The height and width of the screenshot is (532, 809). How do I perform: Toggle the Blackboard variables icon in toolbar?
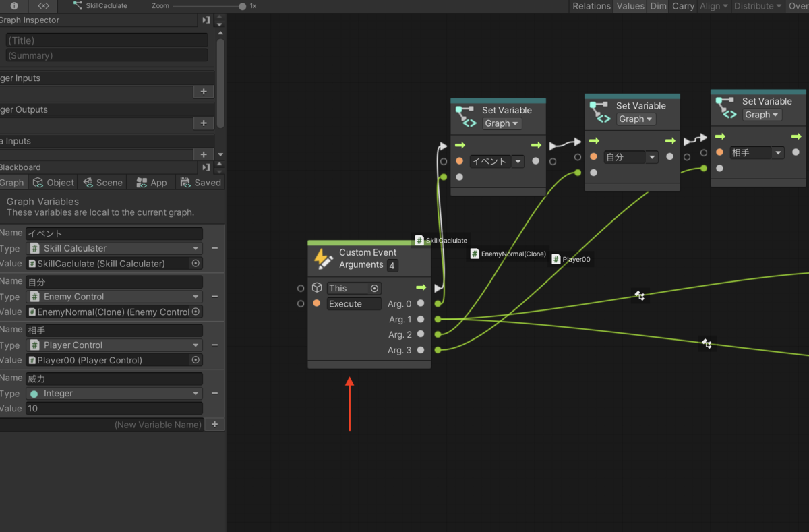[43, 5]
